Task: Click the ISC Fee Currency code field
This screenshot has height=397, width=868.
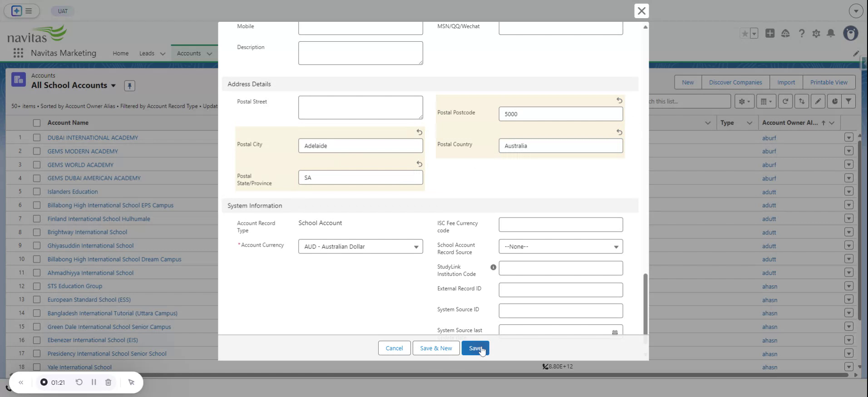Action: [x=561, y=224]
